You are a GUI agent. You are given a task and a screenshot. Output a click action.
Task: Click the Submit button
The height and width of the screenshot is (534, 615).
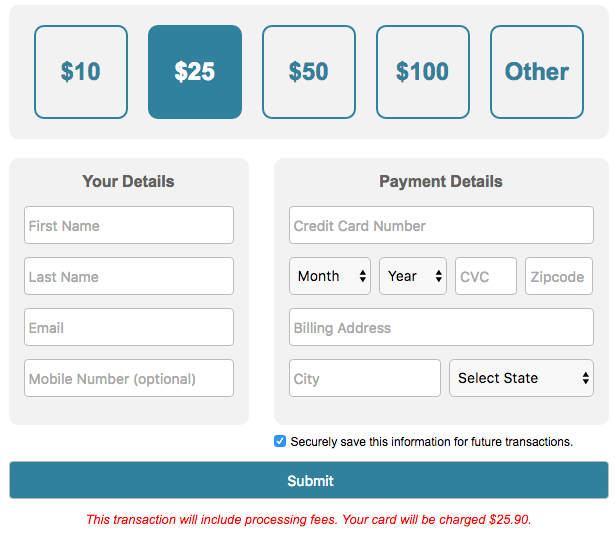coord(309,480)
